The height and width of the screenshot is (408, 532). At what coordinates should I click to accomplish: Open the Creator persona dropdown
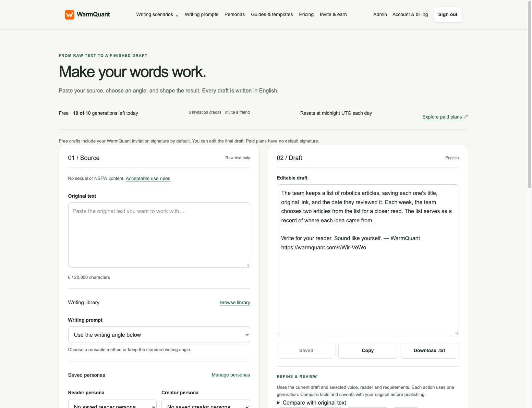206,404
